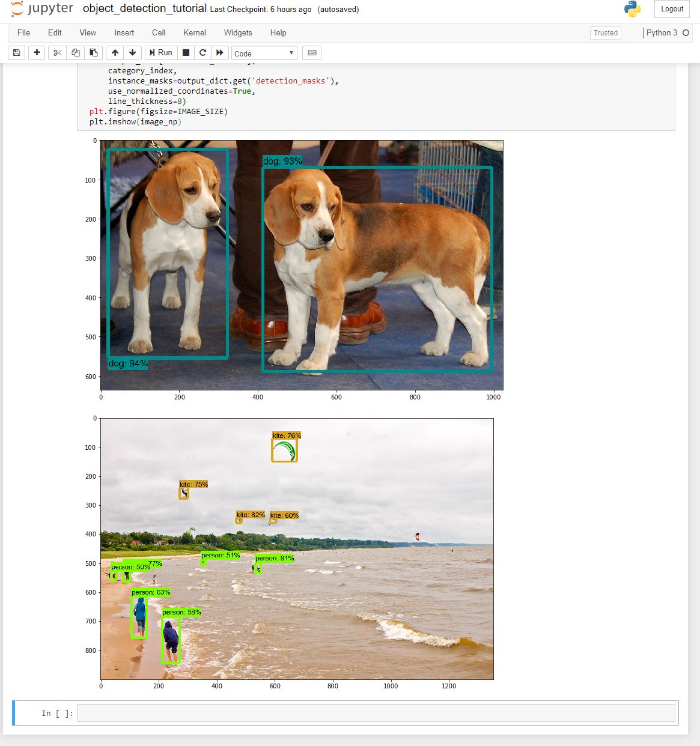The height and width of the screenshot is (746, 700).
Task: Cut selected cells with scissors icon
Action: pos(58,53)
